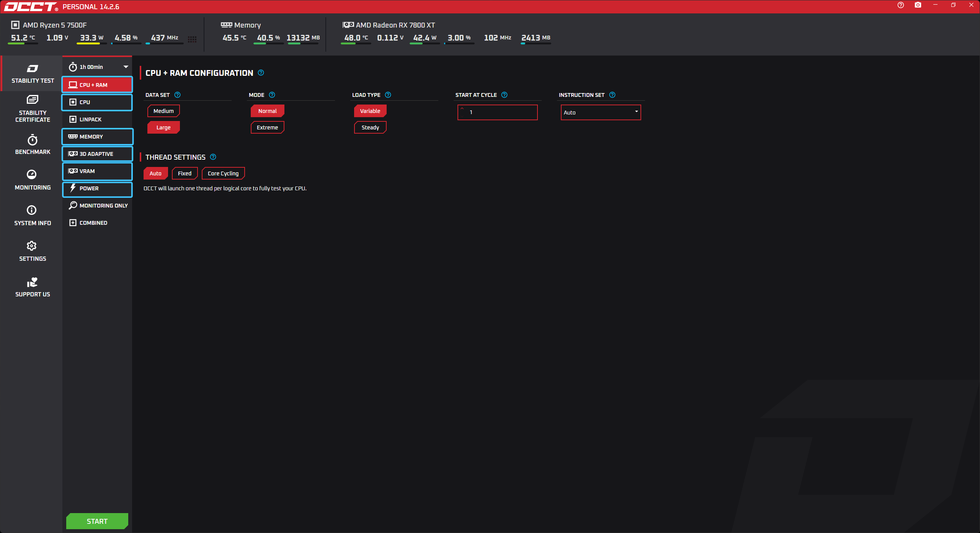Select Extreme mode option
This screenshot has height=533, width=980.
coord(267,128)
